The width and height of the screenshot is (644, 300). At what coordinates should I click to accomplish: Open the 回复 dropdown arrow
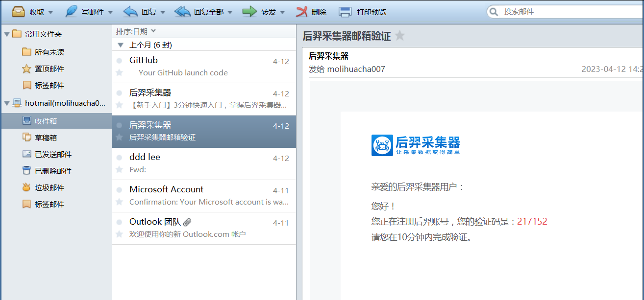pos(163,12)
